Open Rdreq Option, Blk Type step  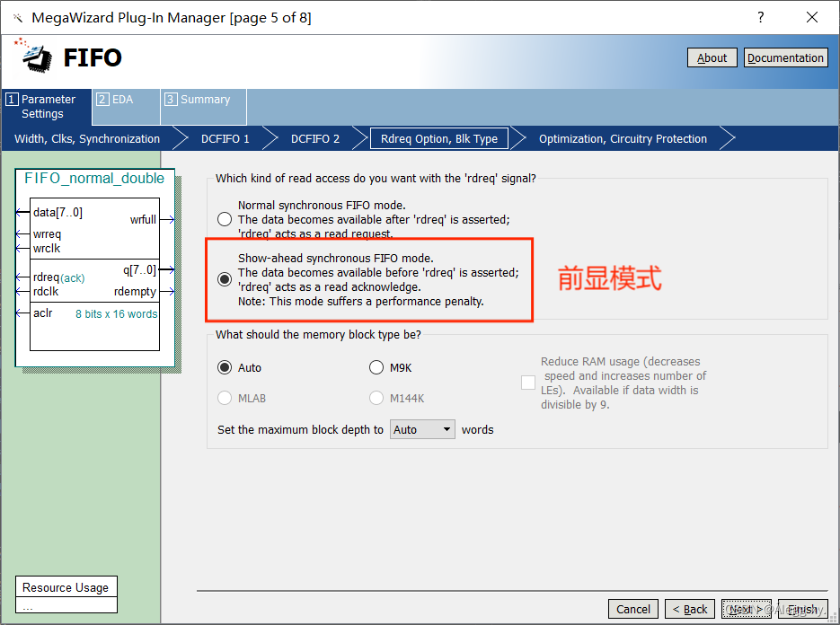(x=439, y=138)
